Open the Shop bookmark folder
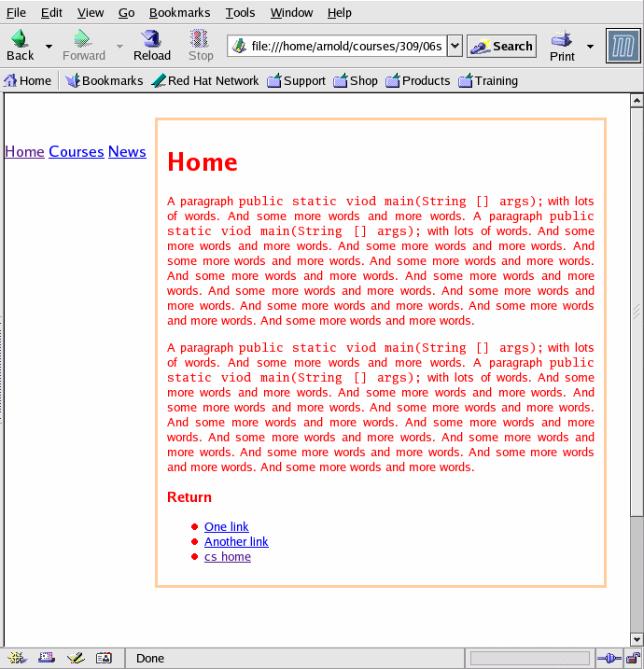This screenshot has width=644, height=669. point(356,80)
